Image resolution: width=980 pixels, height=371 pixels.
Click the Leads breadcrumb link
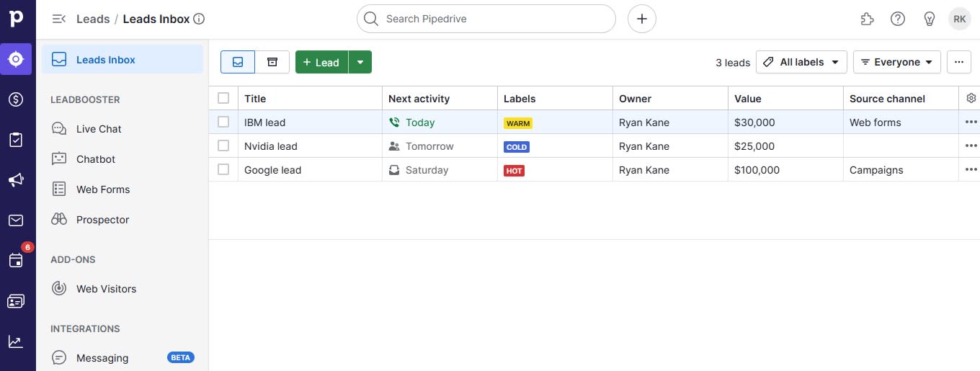[x=93, y=19]
